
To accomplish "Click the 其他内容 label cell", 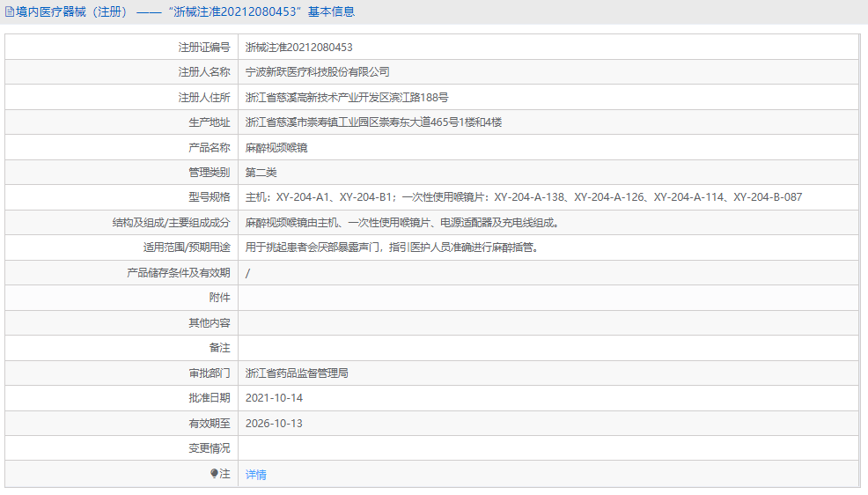I will tap(121, 322).
